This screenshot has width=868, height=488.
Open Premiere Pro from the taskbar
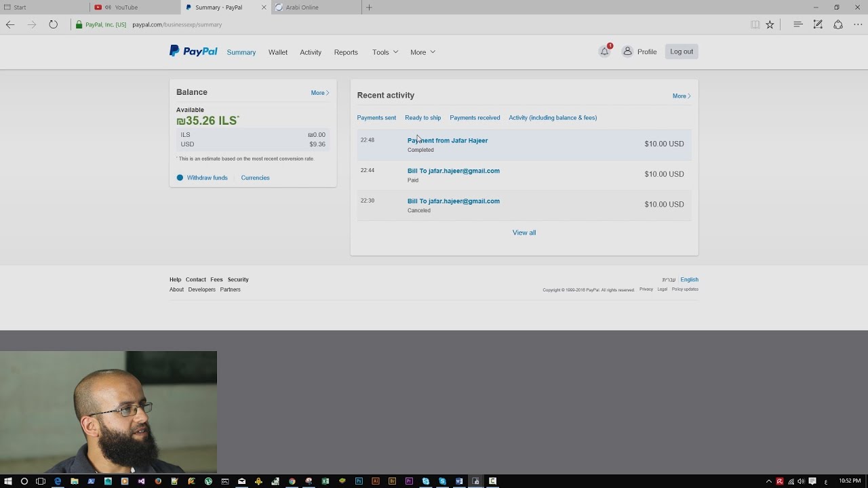(409, 481)
